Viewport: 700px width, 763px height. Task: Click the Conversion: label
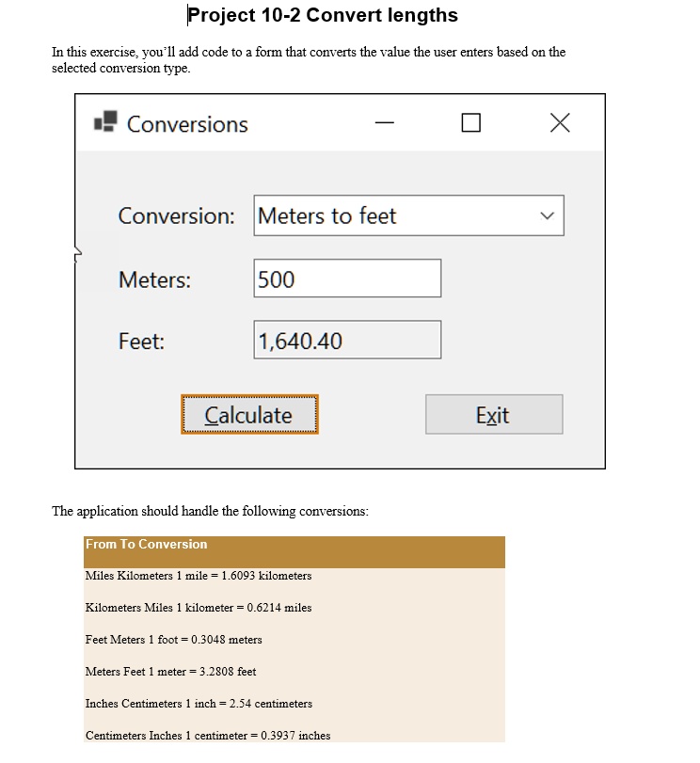click(x=176, y=216)
